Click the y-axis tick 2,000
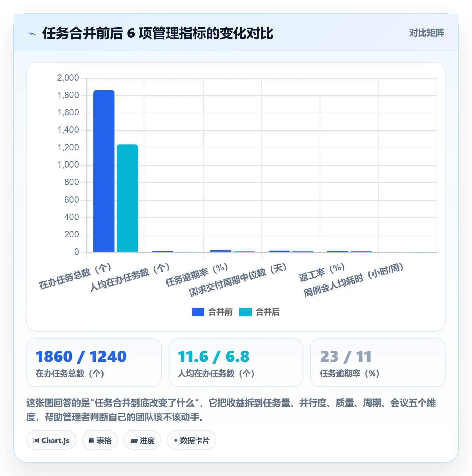Viewport: 472px width, 476px height. point(68,78)
